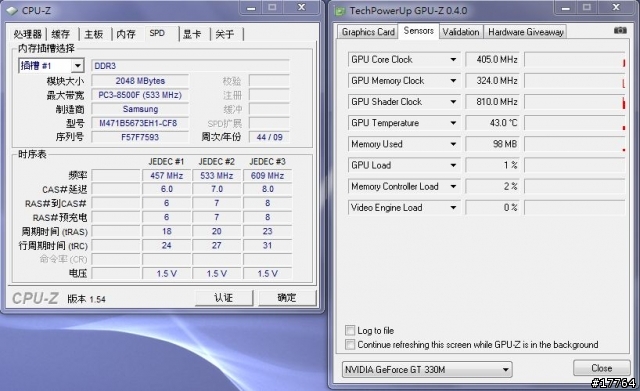The height and width of the screenshot is (391, 640).
Task: Switch to the 缓存 tab in CPU-Z
Action: (61, 34)
